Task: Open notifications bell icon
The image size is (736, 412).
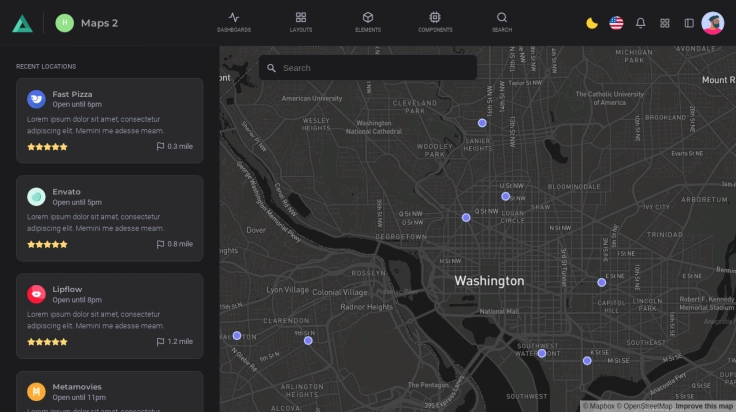Action: [641, 23]
